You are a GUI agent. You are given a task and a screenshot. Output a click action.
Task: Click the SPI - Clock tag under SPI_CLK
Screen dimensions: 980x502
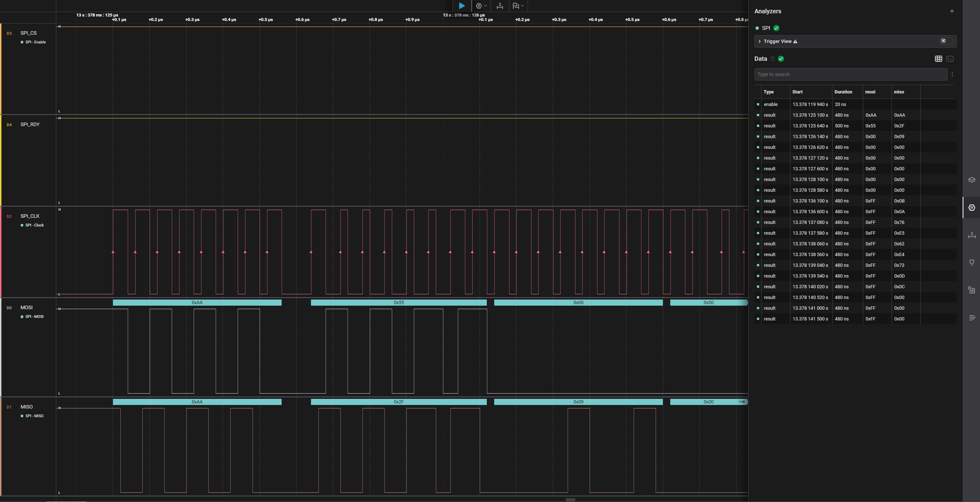point(32,225)
